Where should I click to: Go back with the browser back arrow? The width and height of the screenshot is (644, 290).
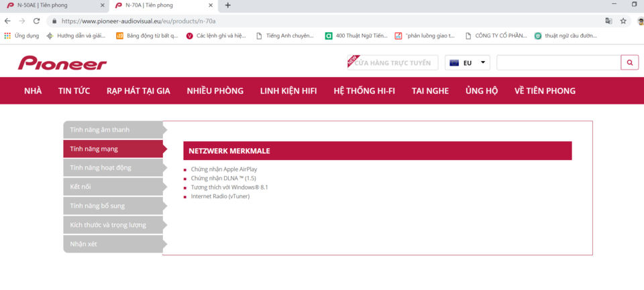[x=8, y=21]
